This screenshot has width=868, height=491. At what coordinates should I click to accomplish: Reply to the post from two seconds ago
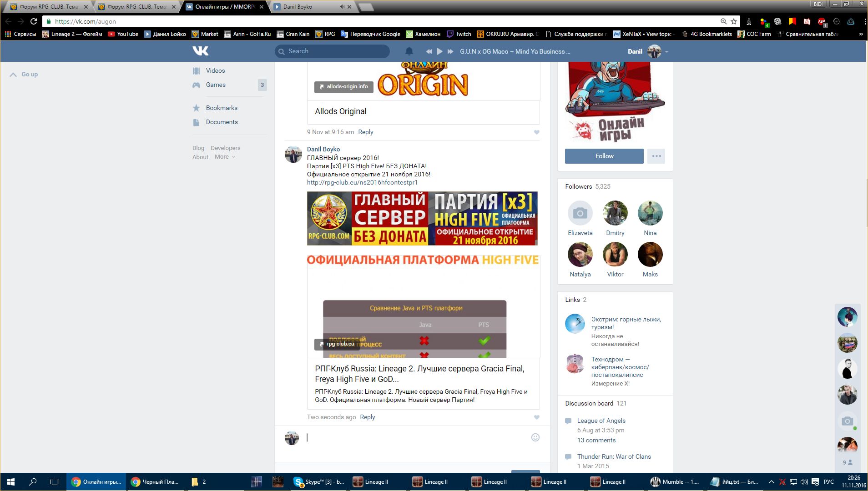[x=368, y=417]
